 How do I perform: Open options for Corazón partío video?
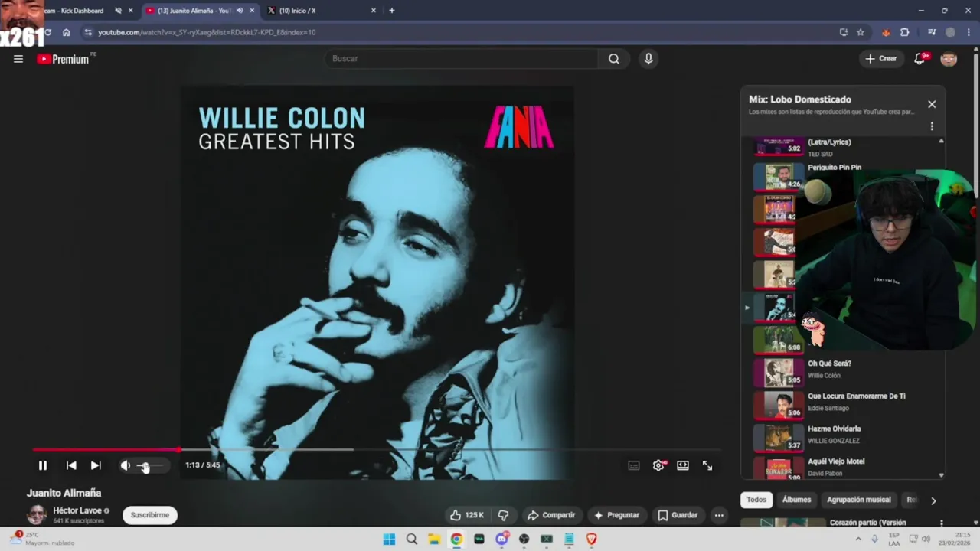[942, 523]
